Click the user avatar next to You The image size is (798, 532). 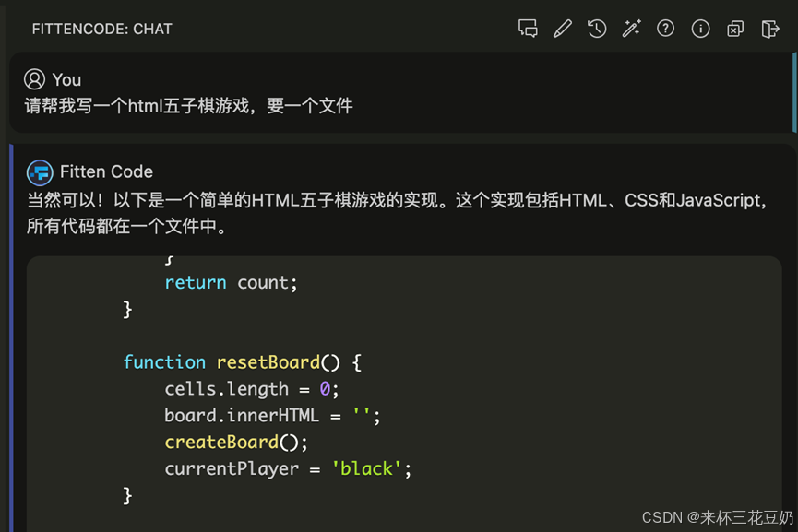pyautogui.click(x=35, y=79)
